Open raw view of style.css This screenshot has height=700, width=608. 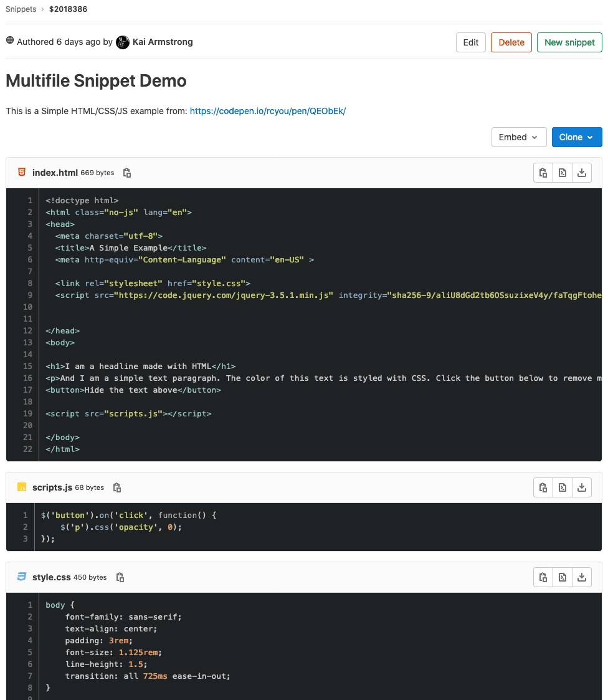[x=562, y=577]
